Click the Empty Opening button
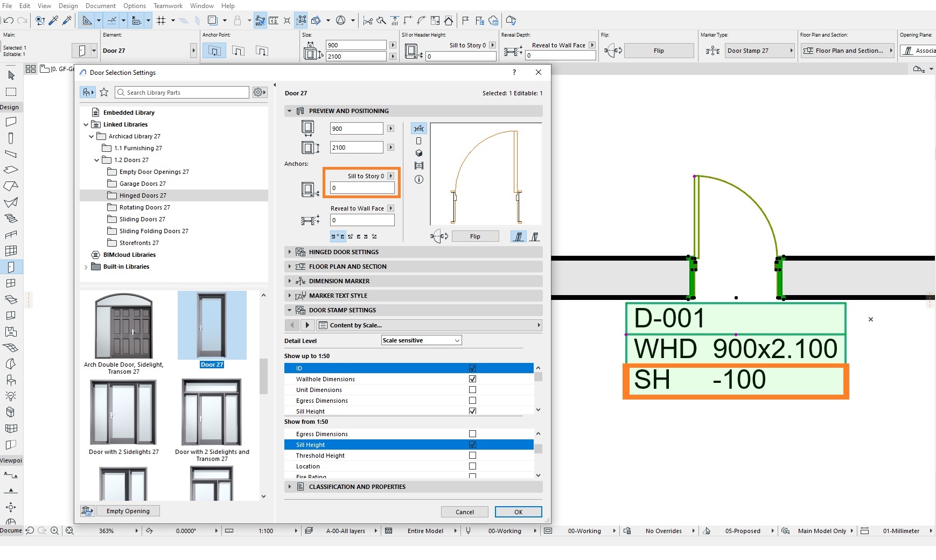The image size is (936, 560). pos(128,511)
